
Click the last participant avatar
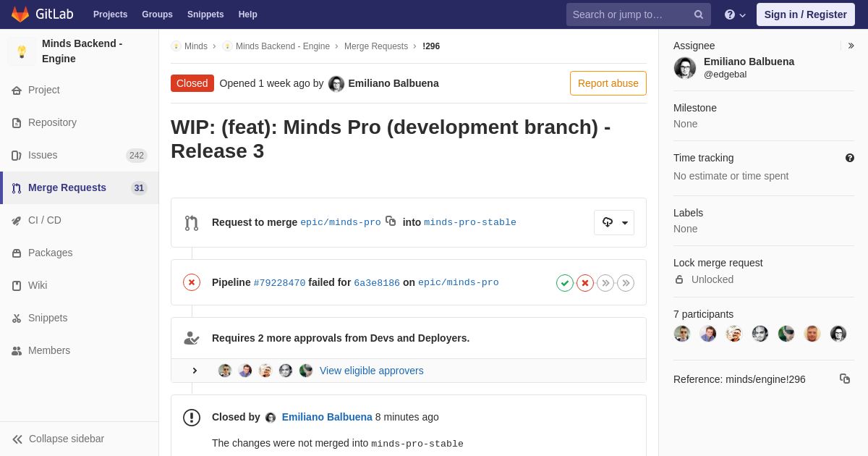click(838, 334)
